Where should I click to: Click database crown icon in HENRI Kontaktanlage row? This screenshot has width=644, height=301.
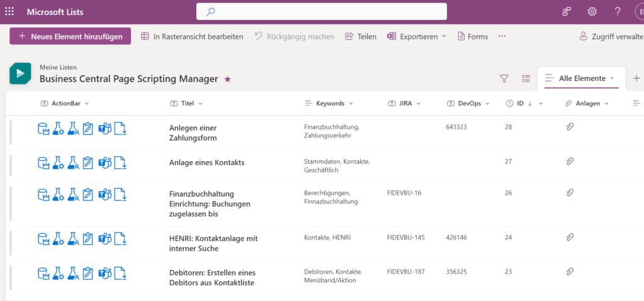pos(43,239)
